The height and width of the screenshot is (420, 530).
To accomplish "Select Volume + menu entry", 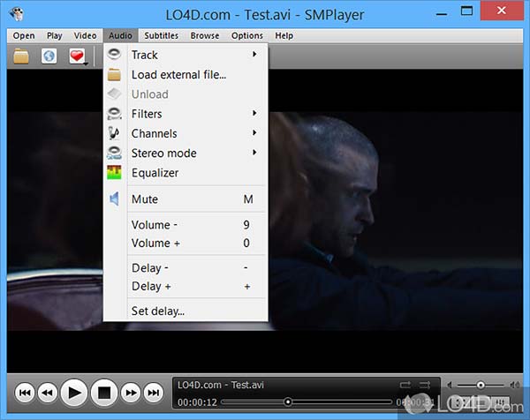I will [x=185, y=243].
